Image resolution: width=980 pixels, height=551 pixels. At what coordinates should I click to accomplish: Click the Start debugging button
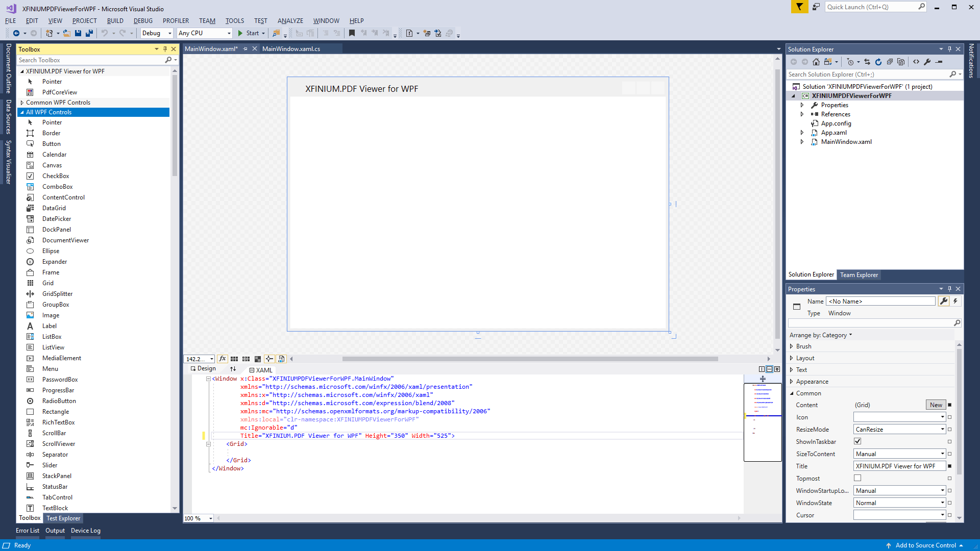click(248, 33)
